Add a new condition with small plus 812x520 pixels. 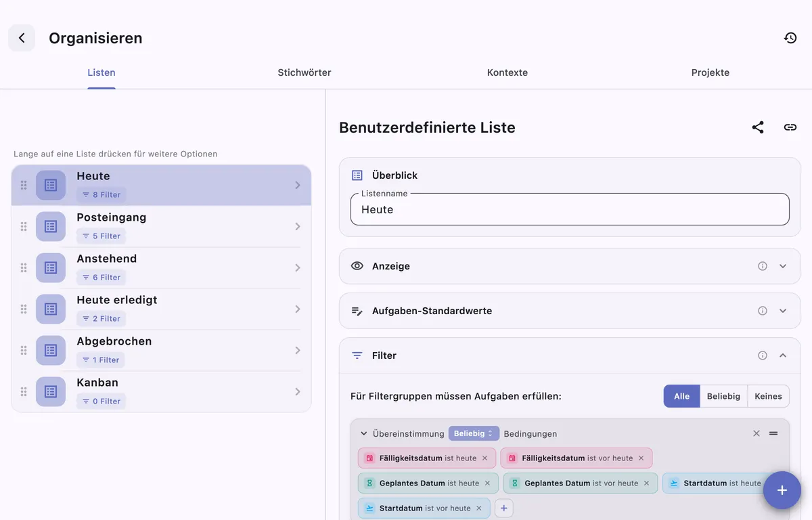503,508
